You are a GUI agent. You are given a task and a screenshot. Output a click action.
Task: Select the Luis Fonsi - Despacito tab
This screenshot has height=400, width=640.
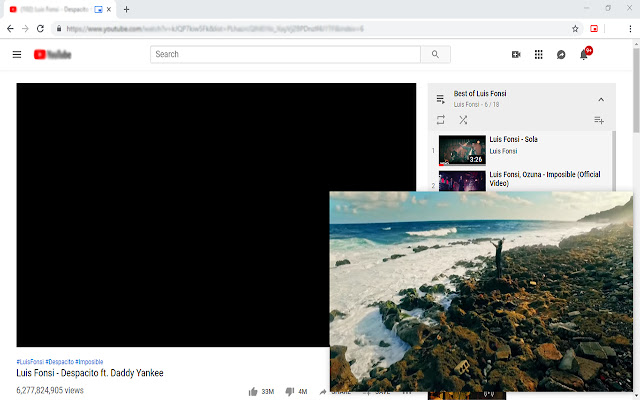coord(60,9)
